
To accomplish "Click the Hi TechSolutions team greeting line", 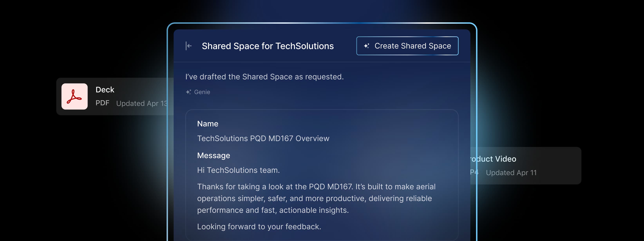I will point(238,170).
